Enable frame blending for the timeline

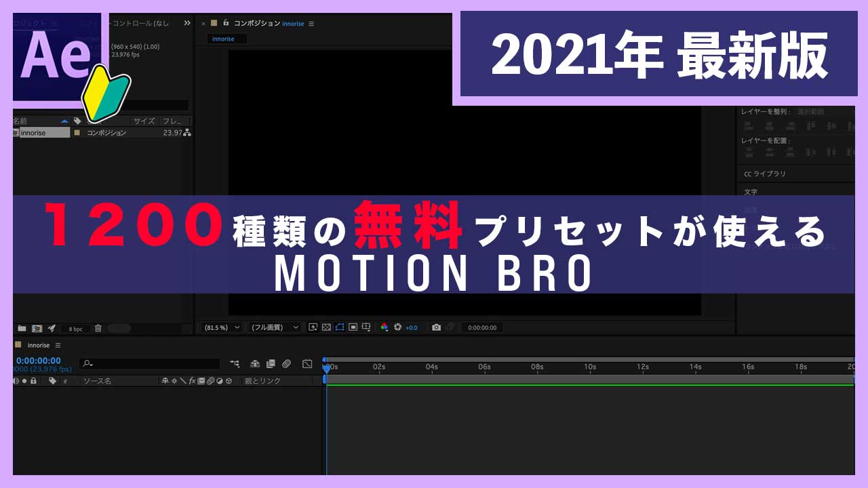271,364
